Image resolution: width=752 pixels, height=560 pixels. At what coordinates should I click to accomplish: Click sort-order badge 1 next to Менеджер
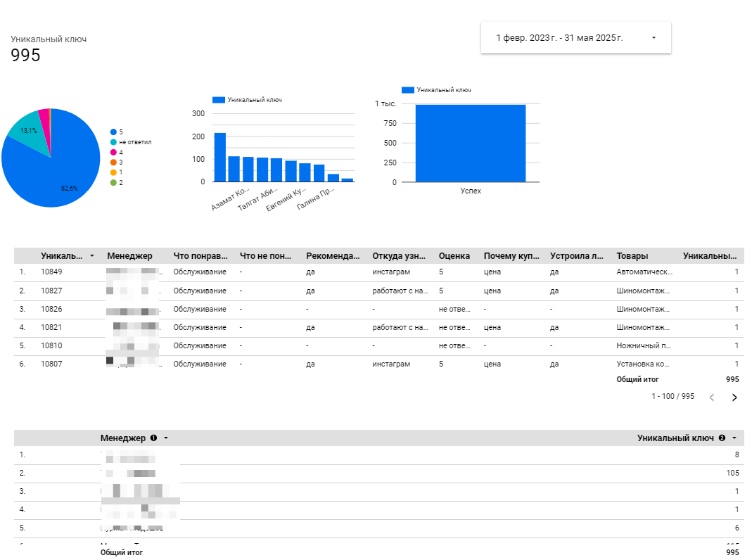[x=153, y=438]
